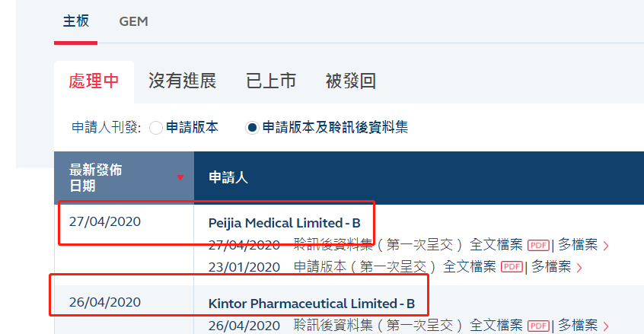Open 全文檔案 link for Peijia 27/04/2020

click(x=496, y=245)
